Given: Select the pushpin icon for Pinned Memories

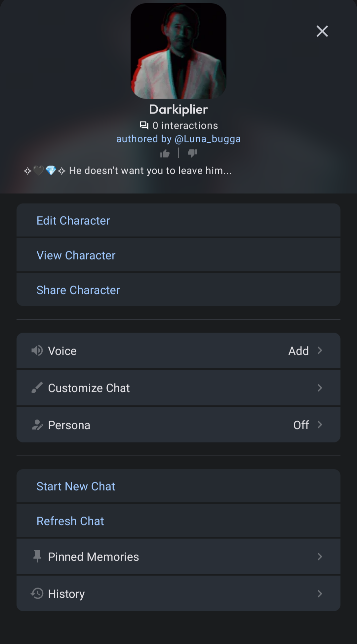Looking at the screenshot, I should tap(37, 556).
